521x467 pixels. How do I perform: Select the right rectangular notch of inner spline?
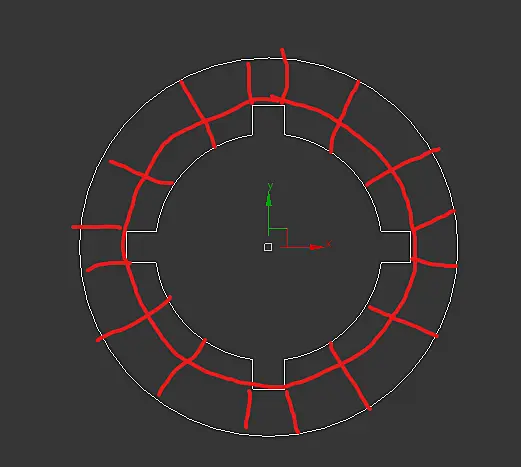(395, 246)
